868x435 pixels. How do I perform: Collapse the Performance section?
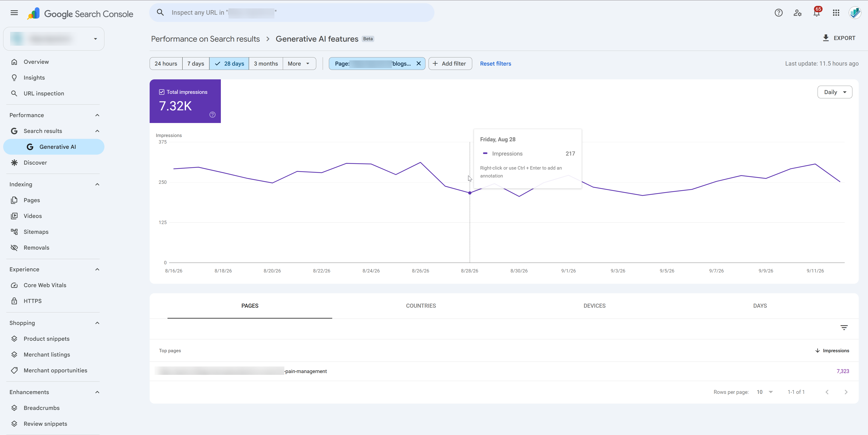tap(97, 115)
